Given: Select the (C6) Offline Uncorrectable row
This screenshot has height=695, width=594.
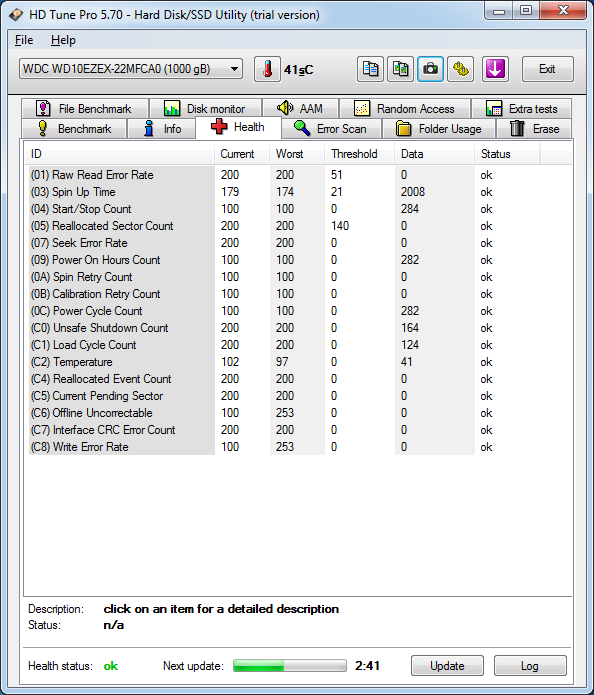Looking at the screenshot, I should point(284,413).
